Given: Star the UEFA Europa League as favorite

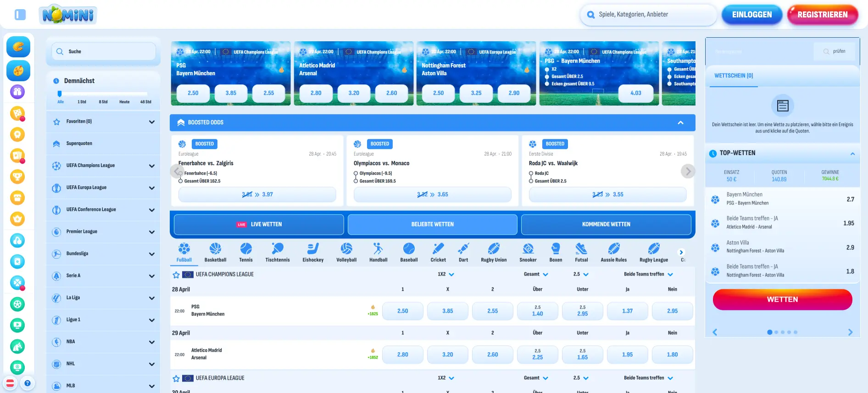Looking at the screenshot, I should (176, 378).
